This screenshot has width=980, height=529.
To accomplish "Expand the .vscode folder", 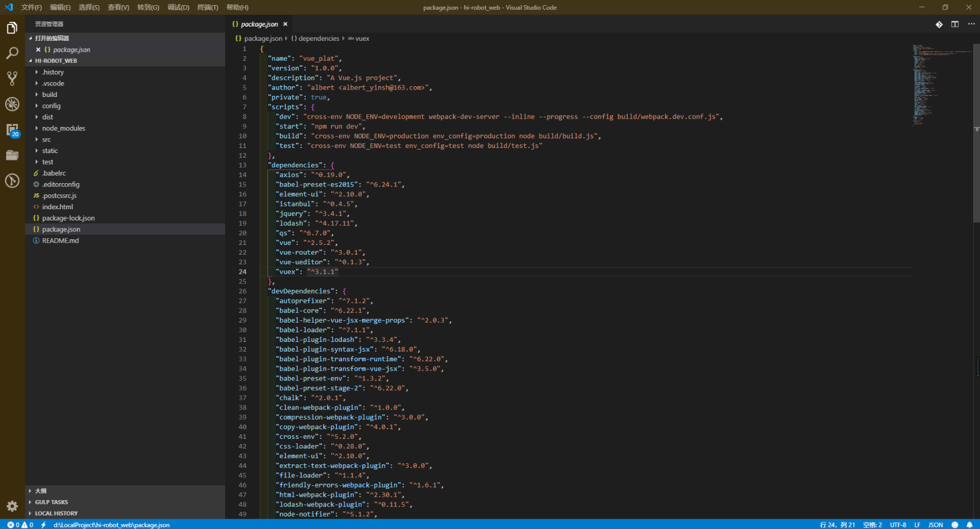I will 125,83.
